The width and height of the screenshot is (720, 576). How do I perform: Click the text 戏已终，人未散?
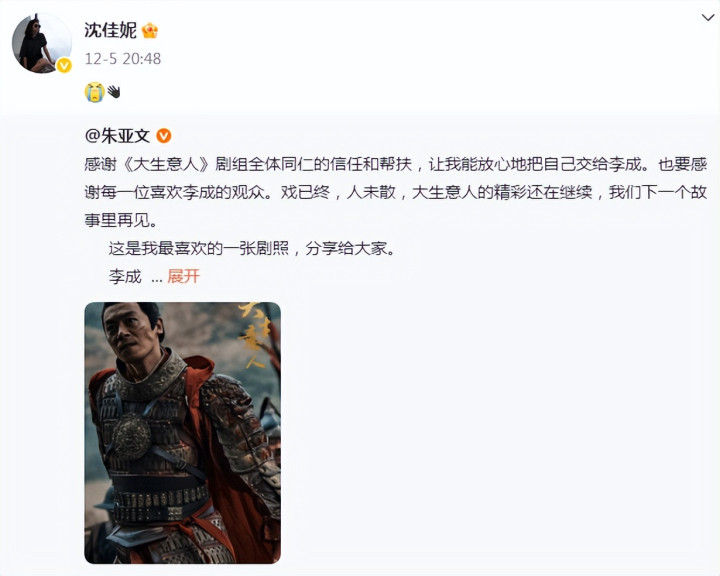coord(338,192)
